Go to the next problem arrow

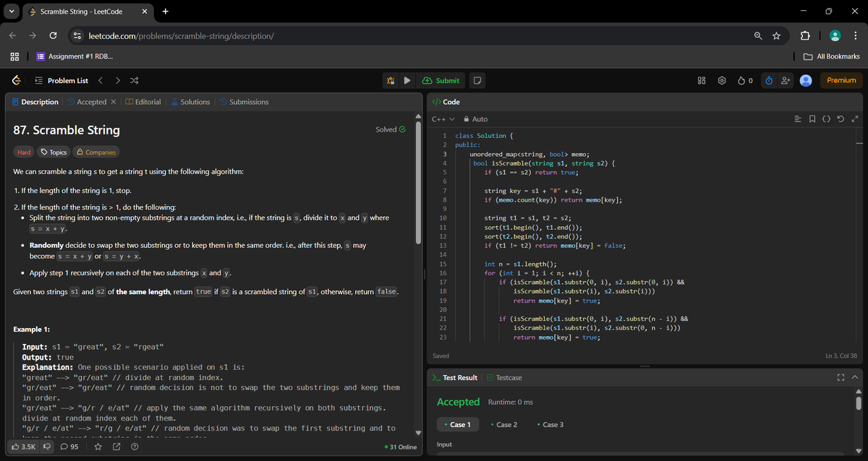(118, 80)
